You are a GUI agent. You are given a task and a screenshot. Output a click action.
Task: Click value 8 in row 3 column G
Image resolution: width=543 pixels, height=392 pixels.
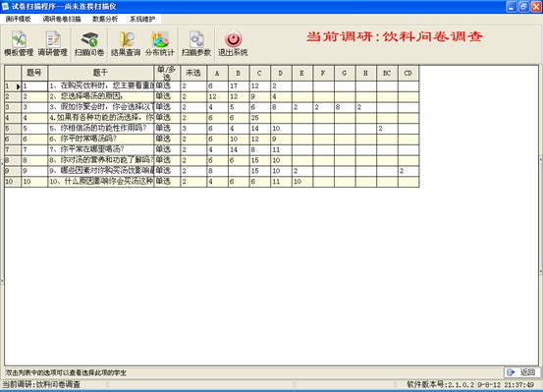pos(345,107)
